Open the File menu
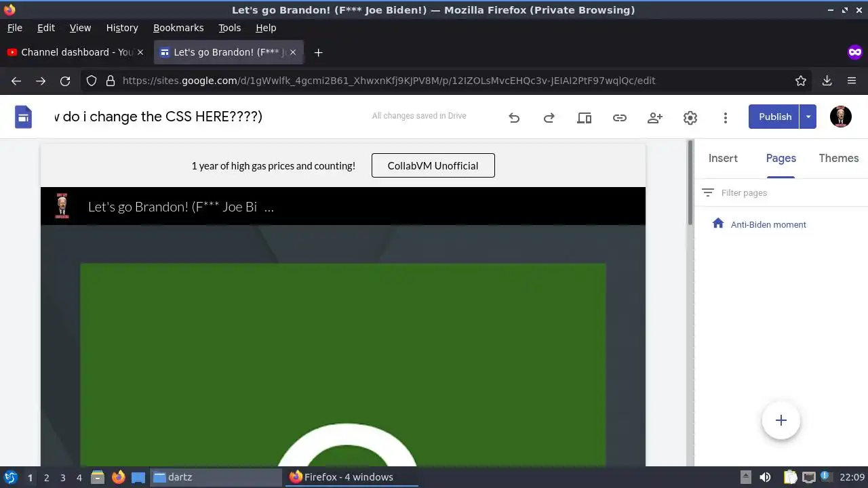This screenshot has width=868, height=488. click(x=14, y=28)
